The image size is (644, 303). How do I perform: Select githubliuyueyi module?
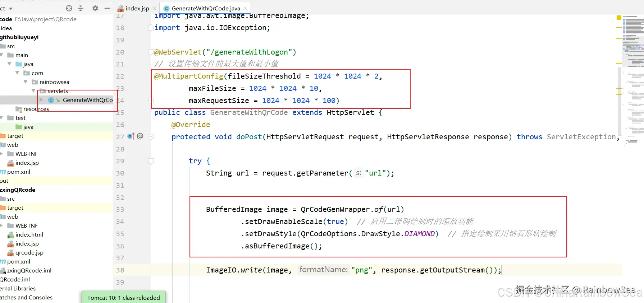click(x=19, y=37)
